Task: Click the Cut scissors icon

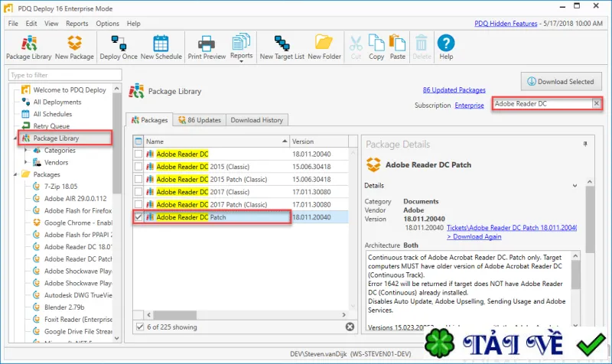Action: [x=356, y=47]
